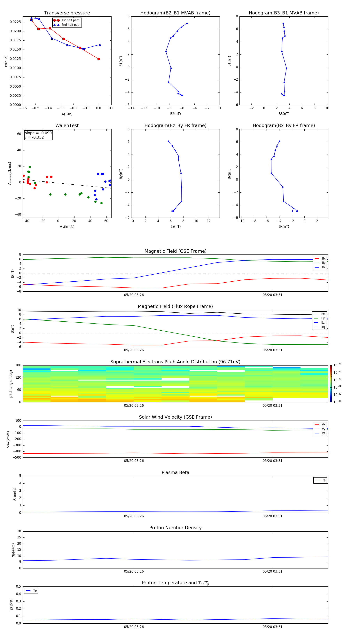Click the '10^-26' colorbar tick label
The width and height of the screenshot is (351, 644).
(x=337, y=365)
